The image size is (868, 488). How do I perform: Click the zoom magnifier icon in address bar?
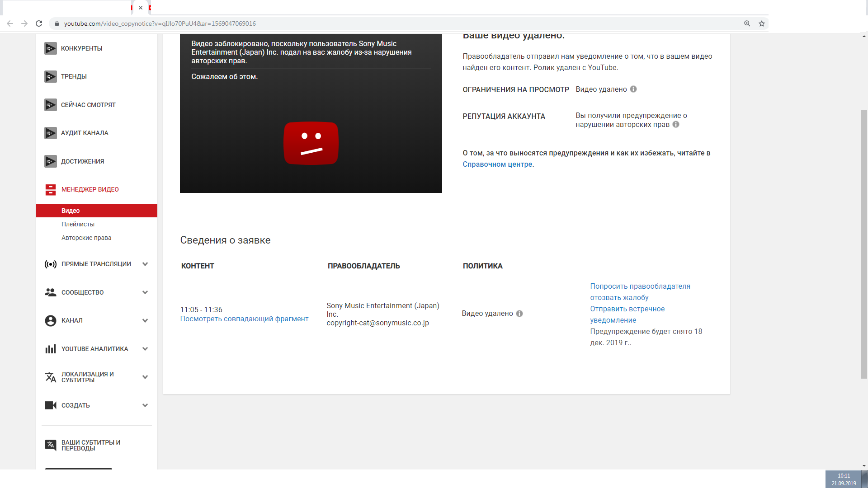(747, 23)
